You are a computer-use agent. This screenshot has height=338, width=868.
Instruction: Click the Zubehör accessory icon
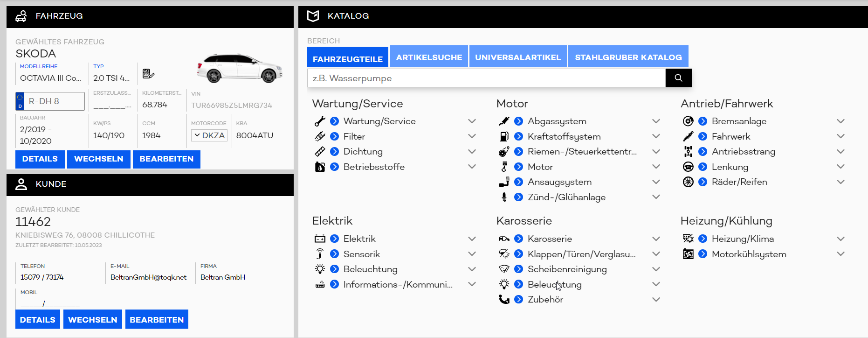(504, 300)
